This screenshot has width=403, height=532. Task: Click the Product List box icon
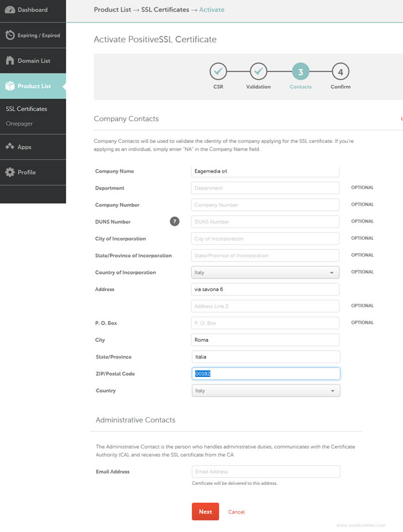pyautogui.click(x=9, y=86)
